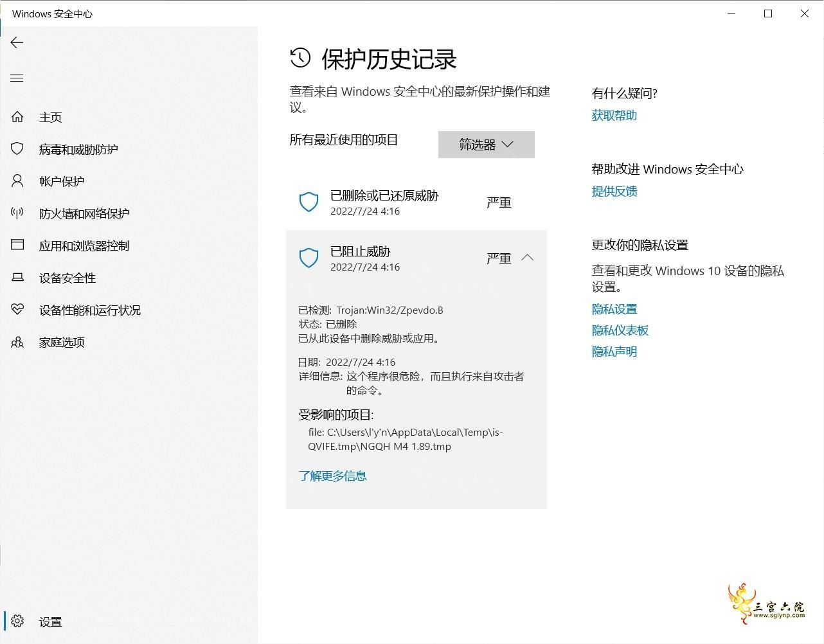
Task: Click the family options people icon
Action: (17, 342)
